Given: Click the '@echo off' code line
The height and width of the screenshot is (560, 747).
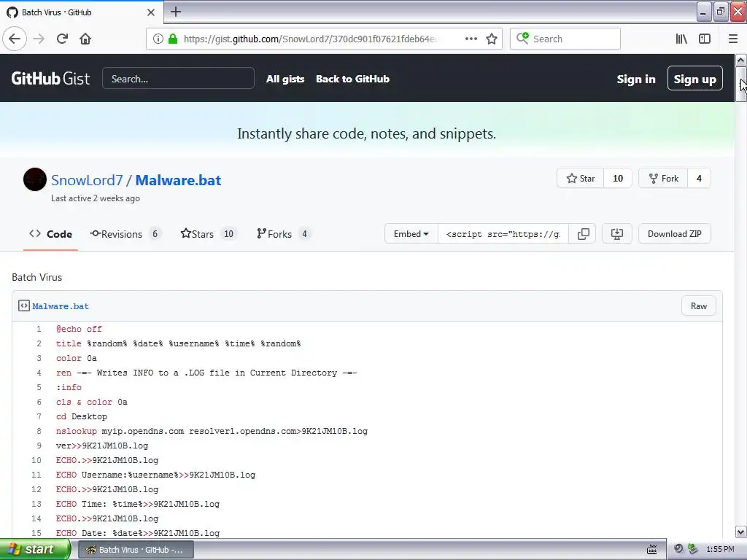Looking at the screenshot, I should [79, 329].
